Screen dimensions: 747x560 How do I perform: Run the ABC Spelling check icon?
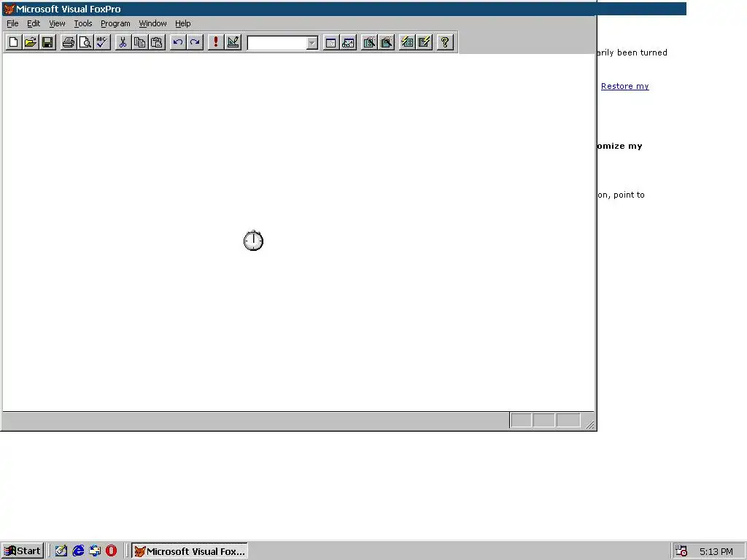(x=102, y=42)
